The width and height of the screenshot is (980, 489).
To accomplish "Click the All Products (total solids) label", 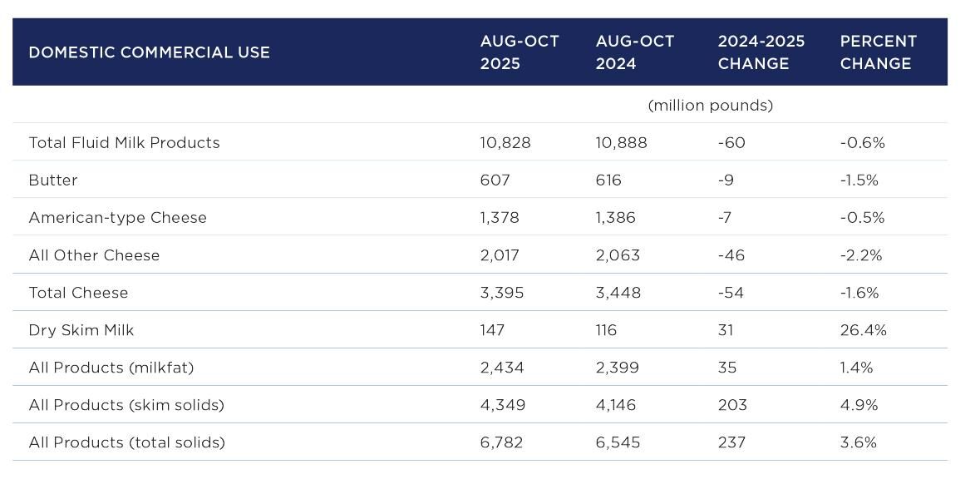I will pyautogui.click(x=126, y=442).
